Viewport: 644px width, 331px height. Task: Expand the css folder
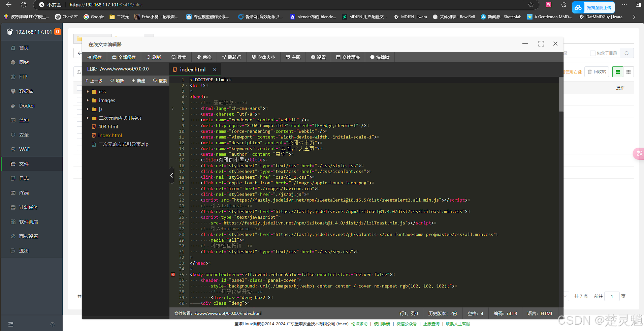88,92
